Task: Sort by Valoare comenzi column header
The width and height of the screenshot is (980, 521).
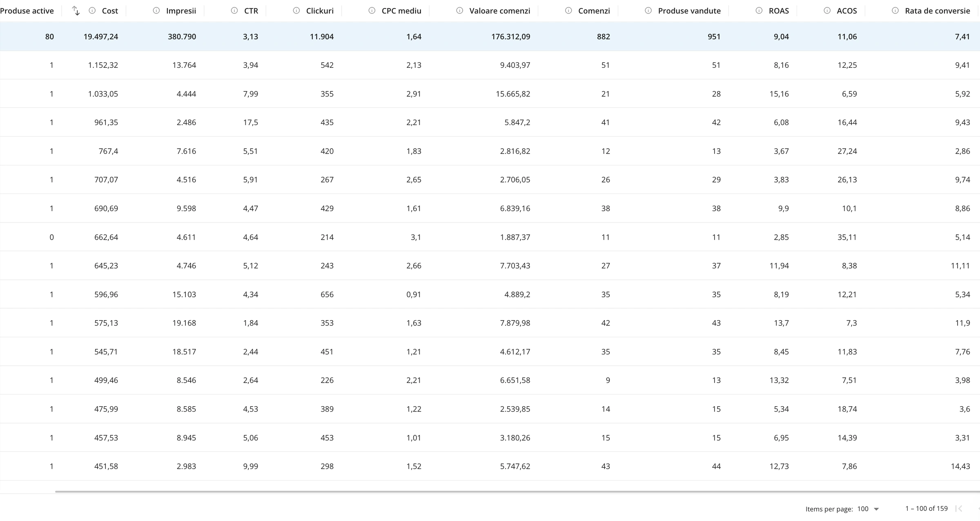Action: click(x=500, y=11)
